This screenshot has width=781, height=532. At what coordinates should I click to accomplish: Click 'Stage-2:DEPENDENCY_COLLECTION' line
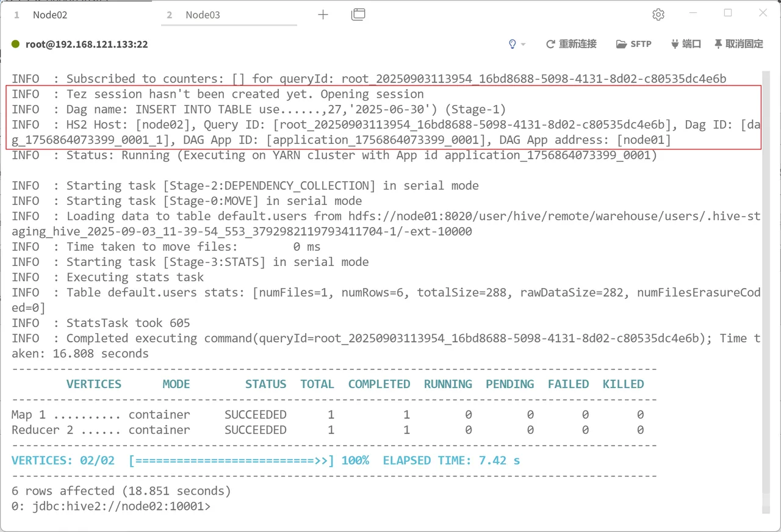245,186
